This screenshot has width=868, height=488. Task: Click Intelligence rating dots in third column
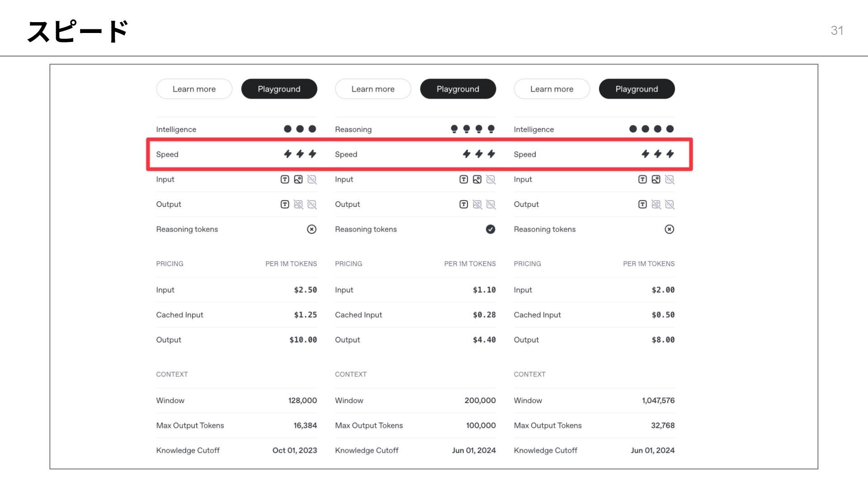click(x=651, y=129)
